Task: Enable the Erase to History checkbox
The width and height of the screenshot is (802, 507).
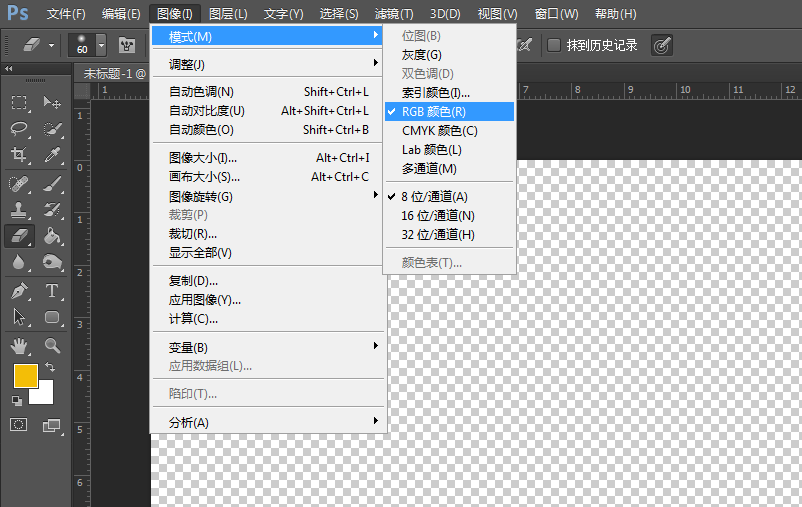Action: pyautogui.click(x=554, y=45)
